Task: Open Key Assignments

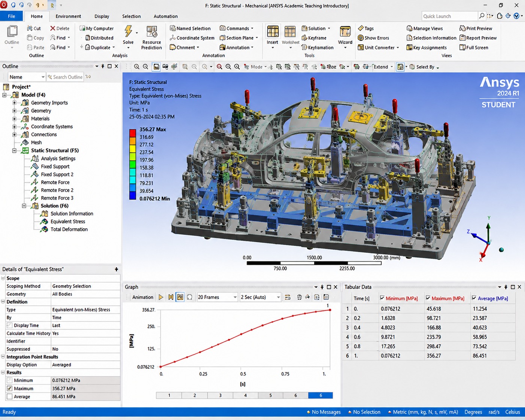Action: pos(427,48)
